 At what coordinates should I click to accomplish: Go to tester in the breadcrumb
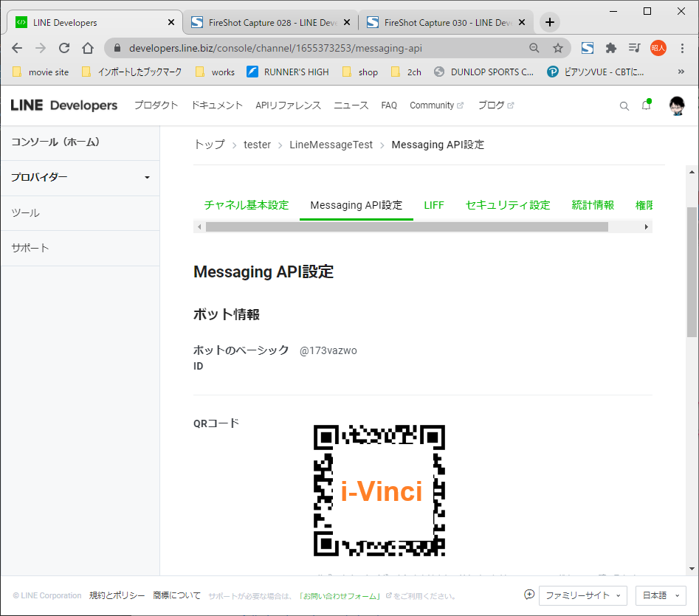257,145
